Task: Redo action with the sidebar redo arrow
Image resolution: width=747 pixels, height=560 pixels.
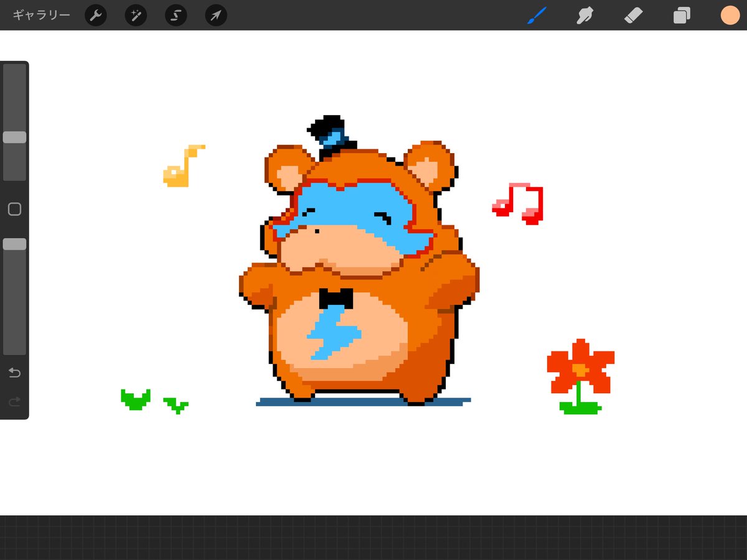Action: pyautogui.click(x=14, y=402)
